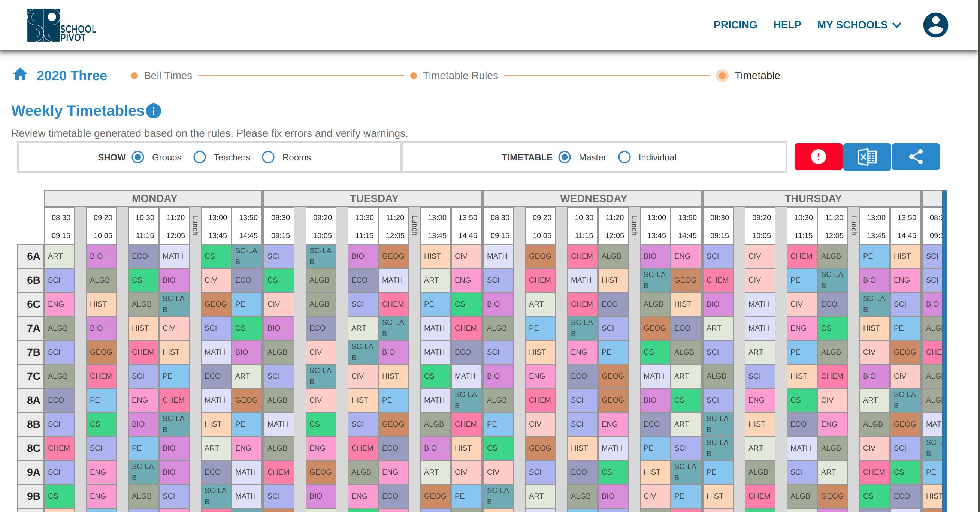Go to the Timetable step
Viewport: 980px width, 512px height.
(x=748, y=76)
